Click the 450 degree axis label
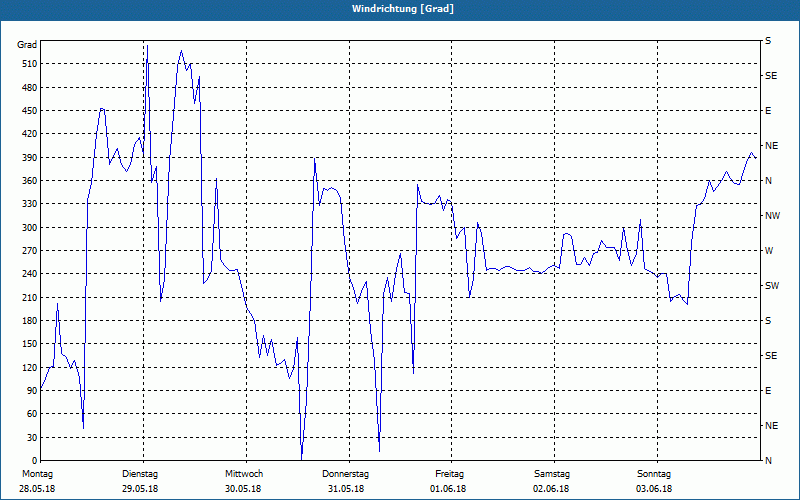The height and width of the screenshot is (500, 800). click(x=30, y=111)
